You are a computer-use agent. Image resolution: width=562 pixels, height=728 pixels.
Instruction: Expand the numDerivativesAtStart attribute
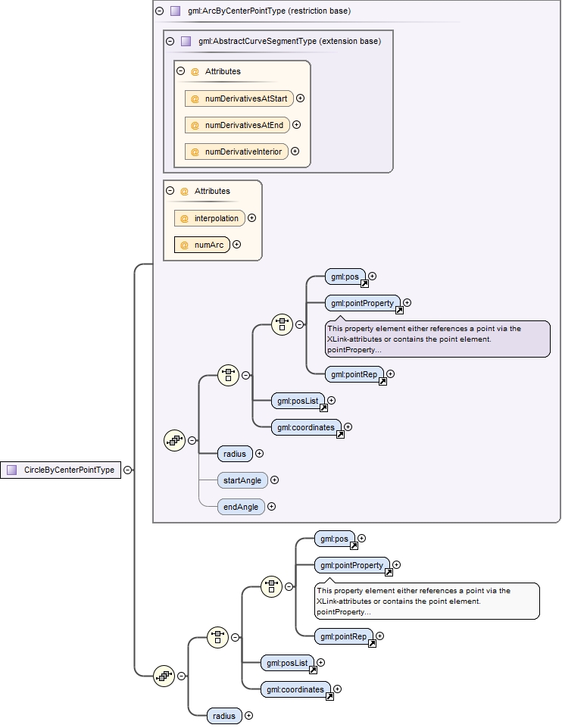pyautogui.click(x=300, y=98)
